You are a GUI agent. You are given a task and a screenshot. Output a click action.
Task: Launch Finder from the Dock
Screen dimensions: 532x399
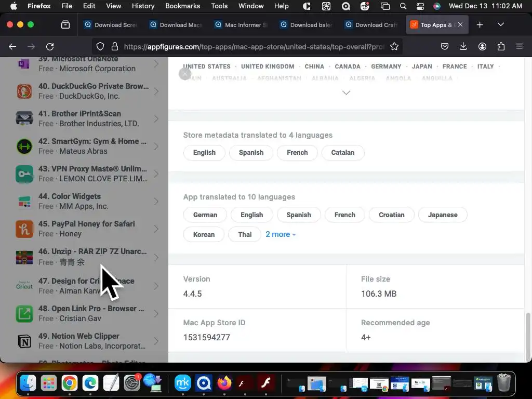pyautogui.click(x=28, y=383)
